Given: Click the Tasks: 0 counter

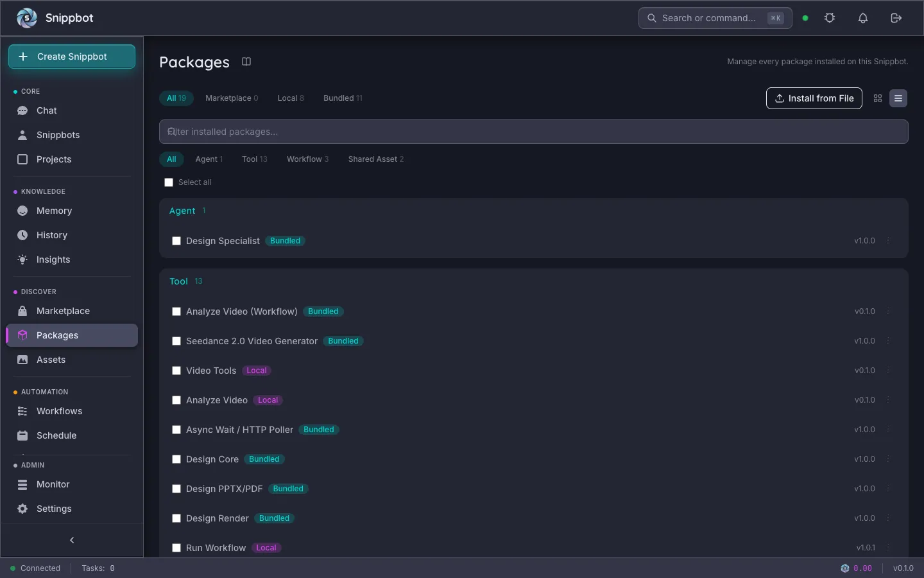Looking at the screenshot, I should 98,568.
